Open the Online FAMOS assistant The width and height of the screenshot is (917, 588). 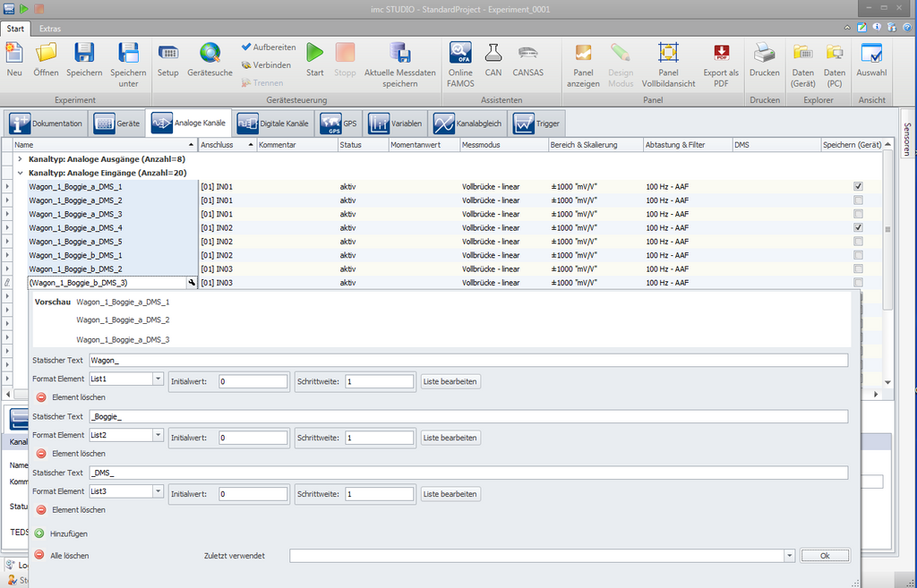point(460,54)
